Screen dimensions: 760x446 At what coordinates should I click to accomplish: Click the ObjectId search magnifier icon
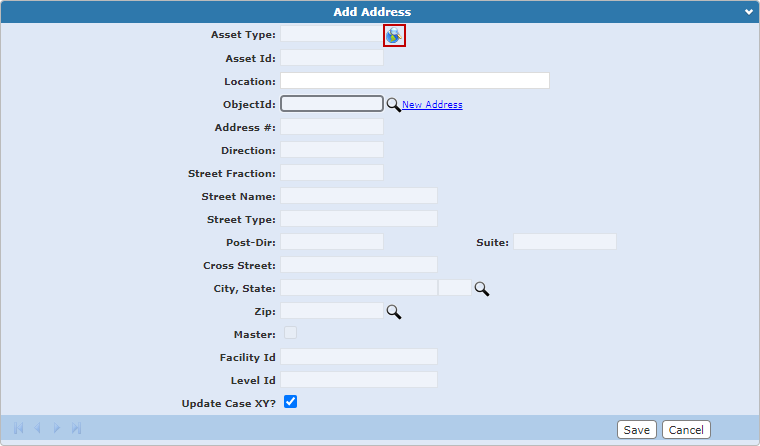pyautogui.click(x=393, y=104)
